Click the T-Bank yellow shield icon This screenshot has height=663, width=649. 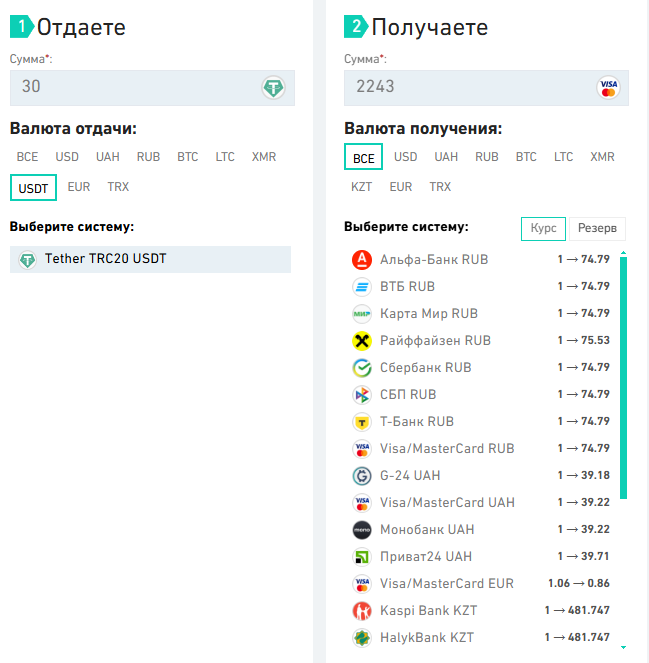click(x=362, y=422)
